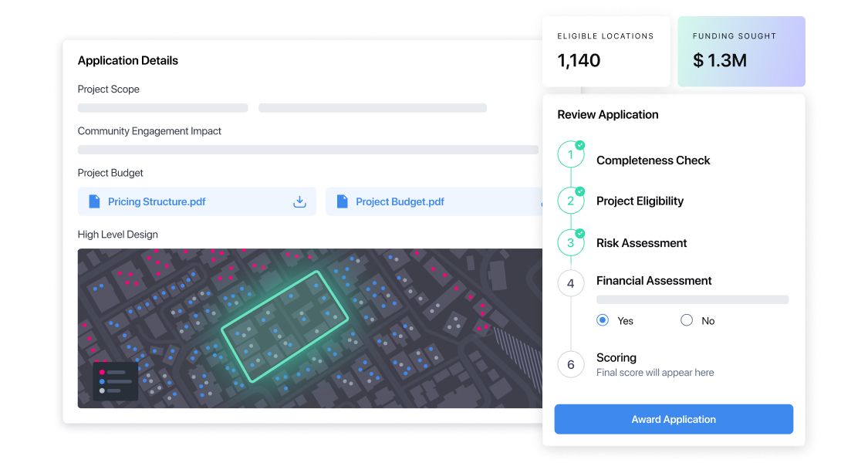Open the map legend icon
Screen dimensions: 868x463
[115, 381]
